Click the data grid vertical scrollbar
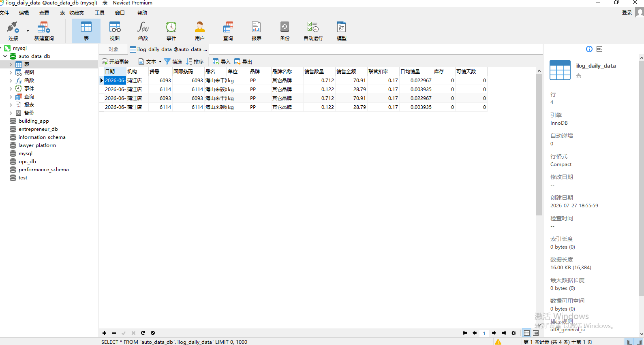This screenshot has width=644, height=345. pos(539,145)
